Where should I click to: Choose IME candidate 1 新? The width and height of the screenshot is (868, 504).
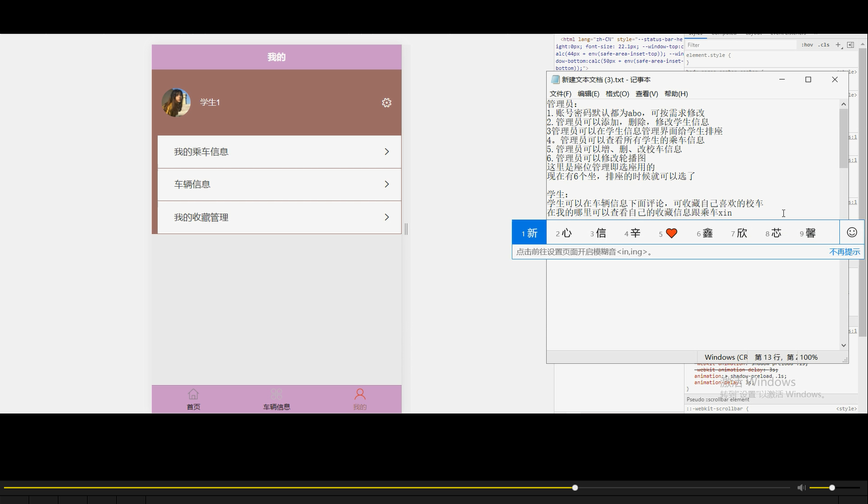[x=530, y=233]
